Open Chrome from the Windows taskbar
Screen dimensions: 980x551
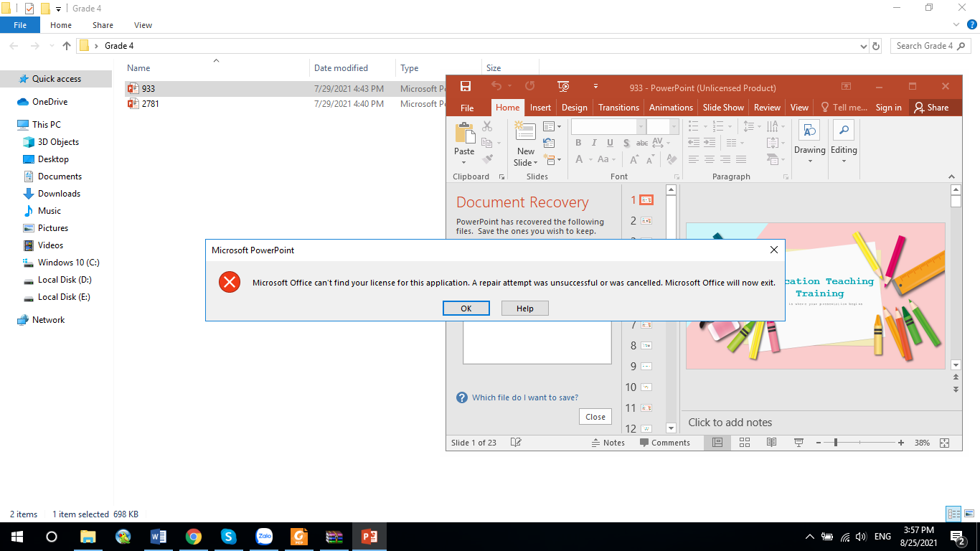pyautogui.click(x=193, y=537)
